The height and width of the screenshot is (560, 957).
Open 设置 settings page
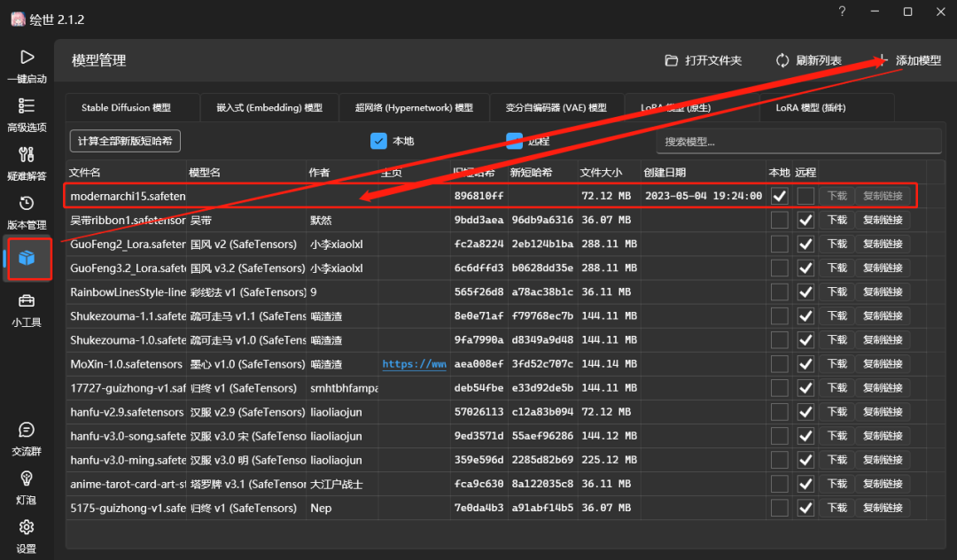[27, 537]
